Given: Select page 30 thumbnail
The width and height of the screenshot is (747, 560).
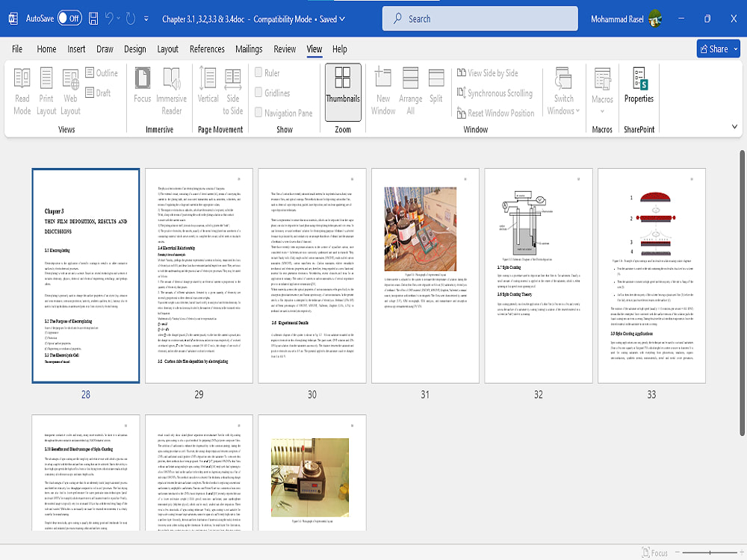Looking at the screenshot, I should [312, 276].
